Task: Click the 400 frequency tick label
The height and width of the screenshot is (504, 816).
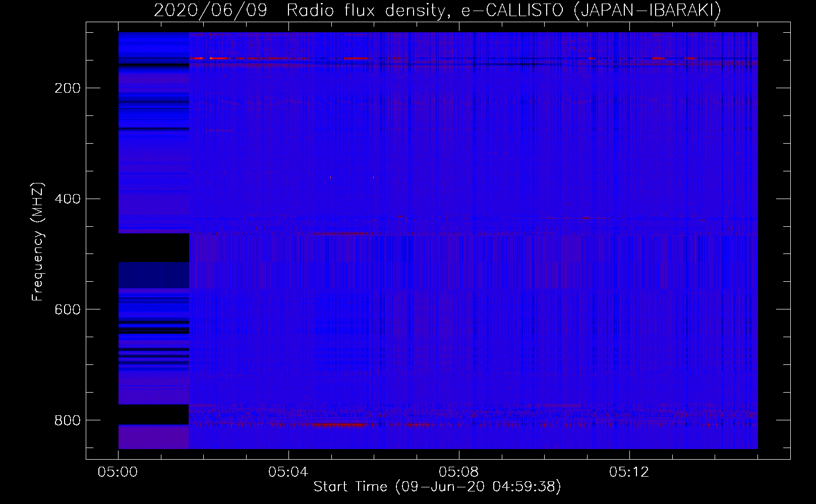Action: [x=68, y=199]
